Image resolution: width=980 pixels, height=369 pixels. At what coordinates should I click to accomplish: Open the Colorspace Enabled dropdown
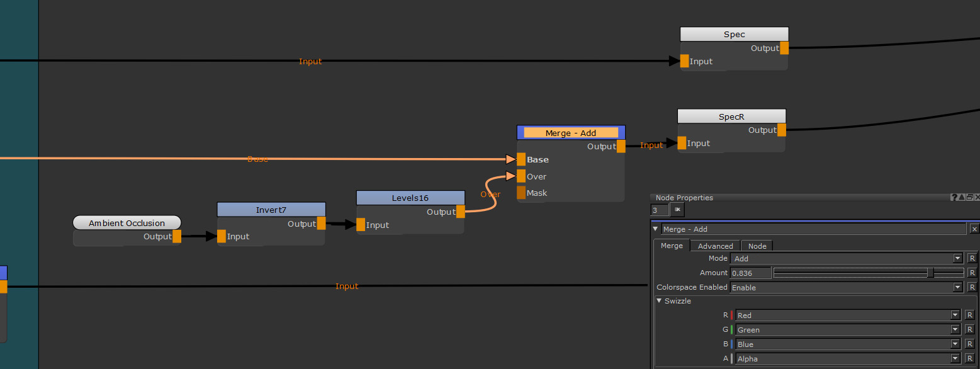point(846,287)
